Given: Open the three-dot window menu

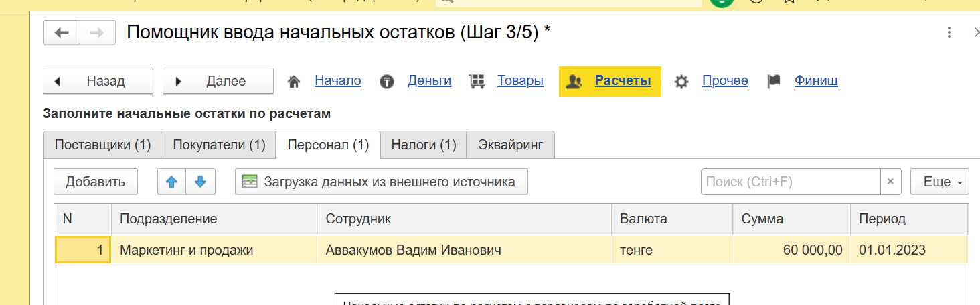Looking at the screenshot, I should coord(949,33).
